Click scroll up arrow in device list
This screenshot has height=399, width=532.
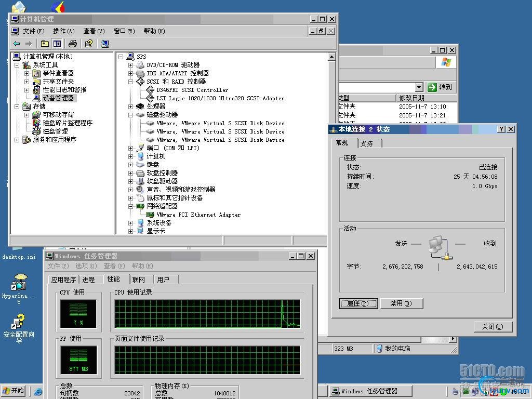click(x=332, y=57)
